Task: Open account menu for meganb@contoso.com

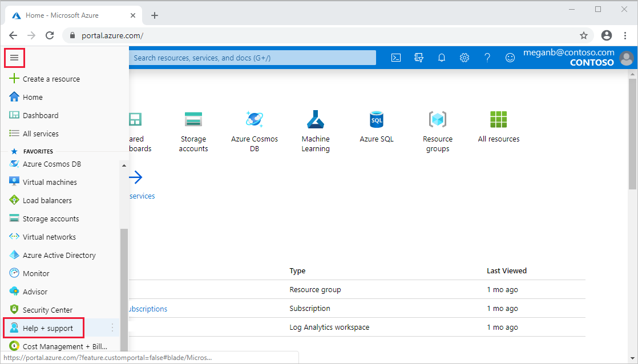Action: pos(568,58)
